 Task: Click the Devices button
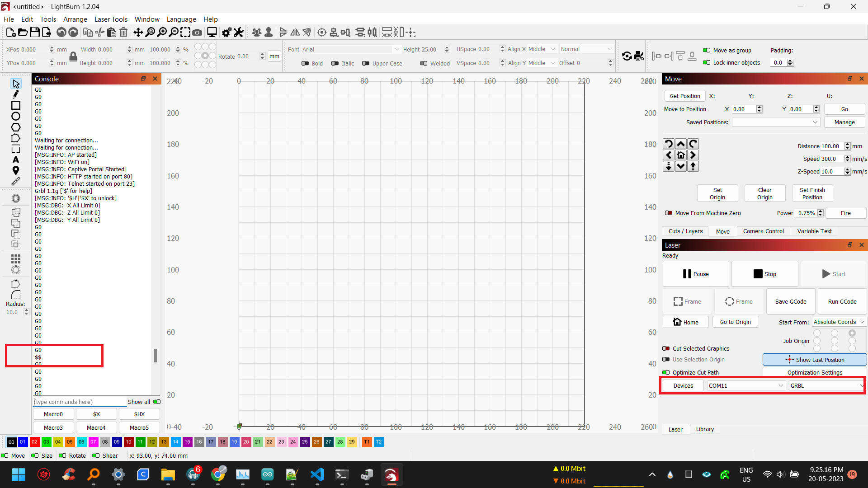pyautogui.click(x=683, y=386)
